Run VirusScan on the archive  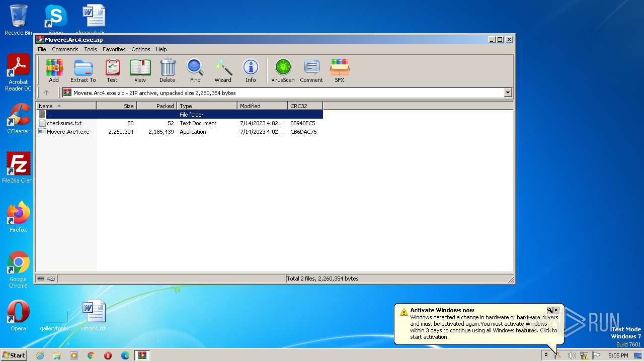283,70
